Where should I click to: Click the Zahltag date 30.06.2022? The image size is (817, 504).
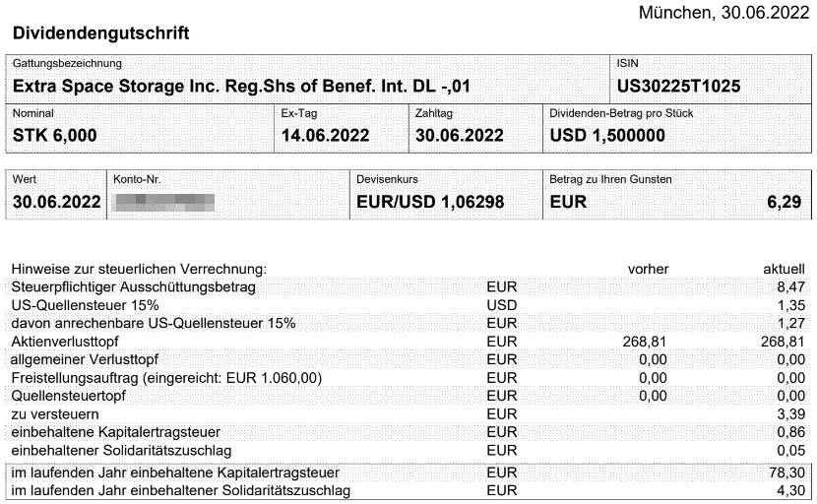460,136
